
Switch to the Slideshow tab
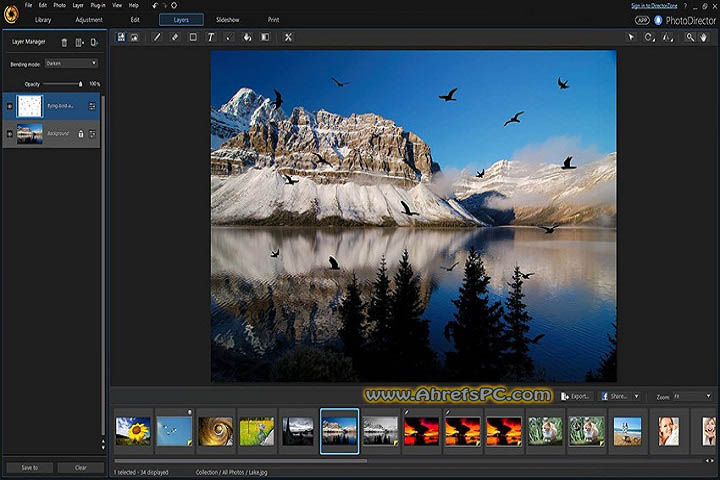[228, 20]
